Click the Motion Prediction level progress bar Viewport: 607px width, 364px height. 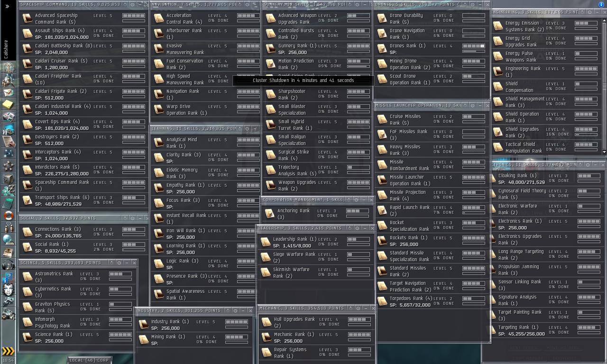pos(359,61)
